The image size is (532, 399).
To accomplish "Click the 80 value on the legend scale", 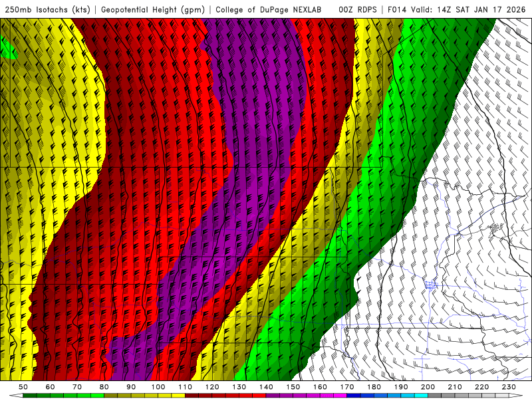I will pyautogui.click(x=104, y=387).
